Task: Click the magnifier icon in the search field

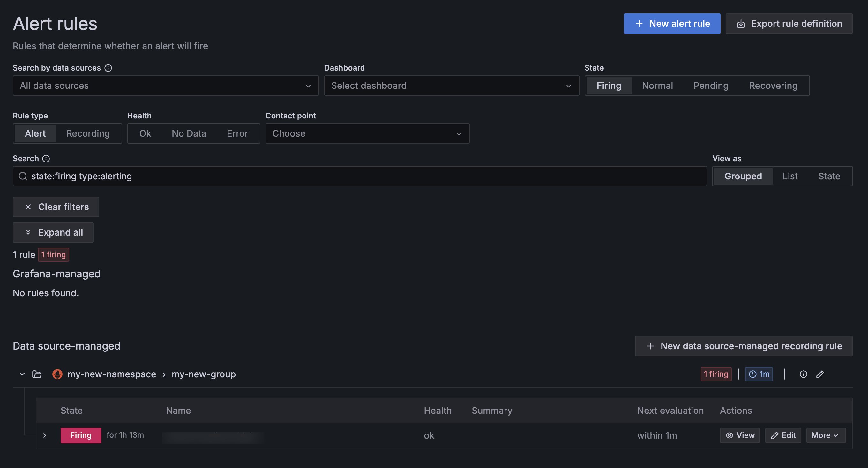Action: (23, 176)
